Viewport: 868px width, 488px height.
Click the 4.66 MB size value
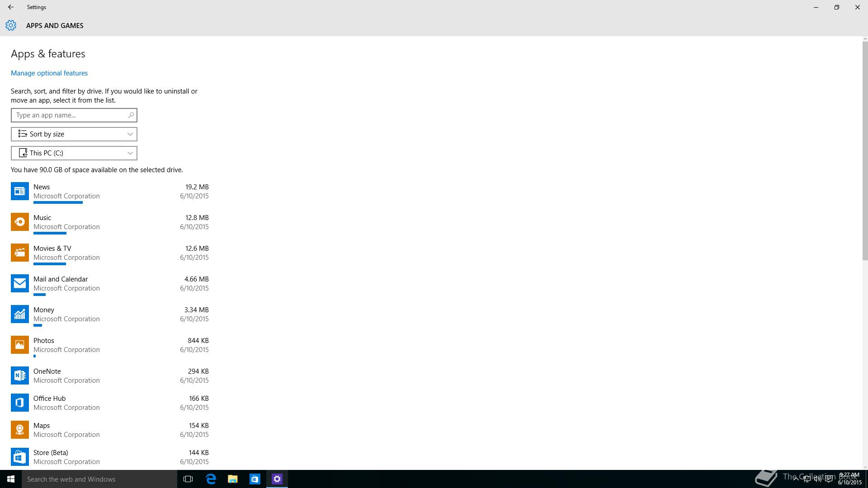coord(197,279)
